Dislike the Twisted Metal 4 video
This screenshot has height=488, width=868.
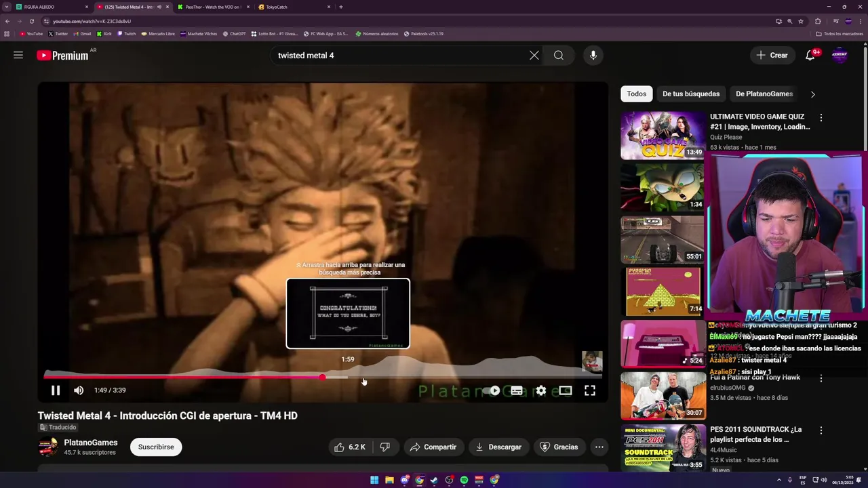(385, 447)
